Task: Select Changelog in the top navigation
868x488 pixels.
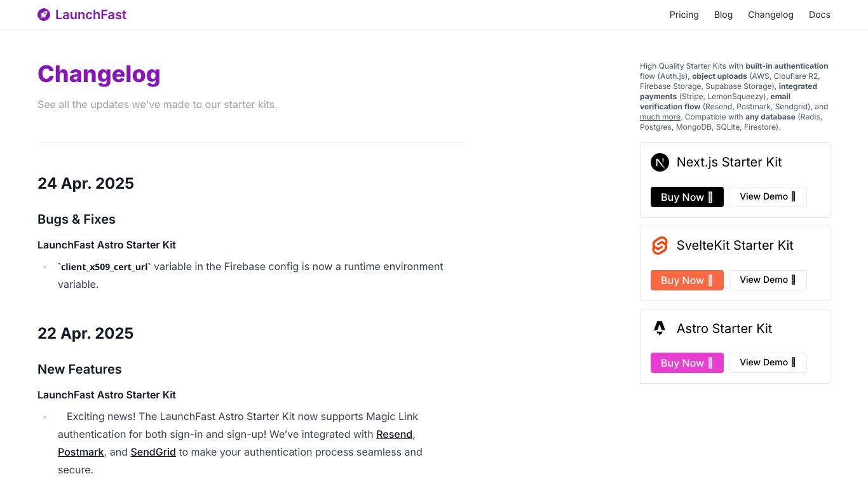Action: click(770, 15)
